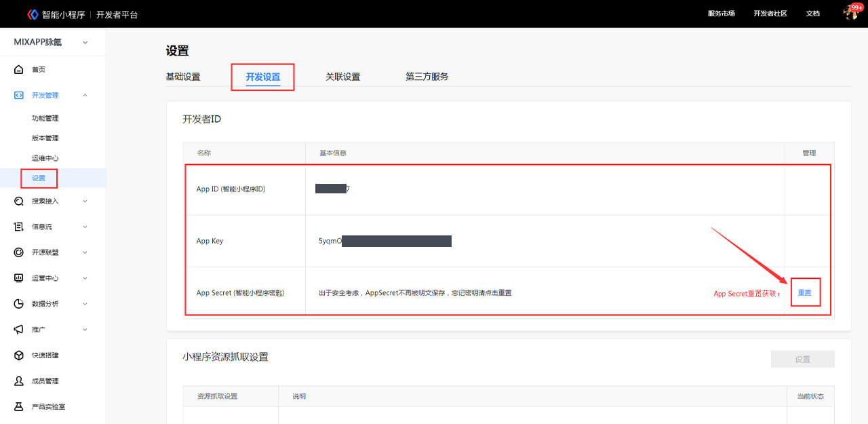The height and width of the screenshot is (424, 868).
Task: Expand the 运营中心 menu section
Action: point(85,278)
